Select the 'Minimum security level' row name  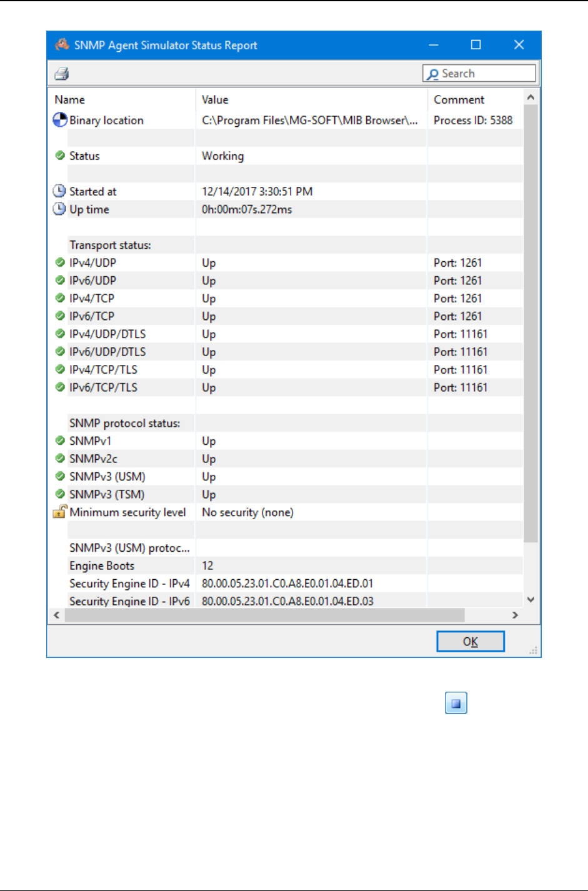(127, 512)
